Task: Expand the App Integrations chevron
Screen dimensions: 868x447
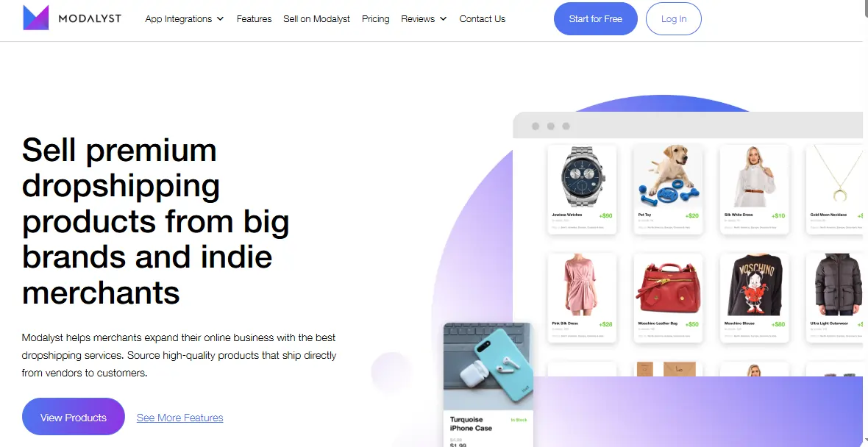Action: [221, 19]
